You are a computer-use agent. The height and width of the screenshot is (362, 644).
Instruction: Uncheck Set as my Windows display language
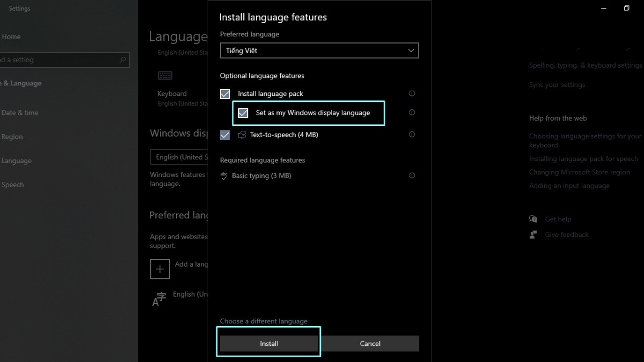click(x=243, y=113)
